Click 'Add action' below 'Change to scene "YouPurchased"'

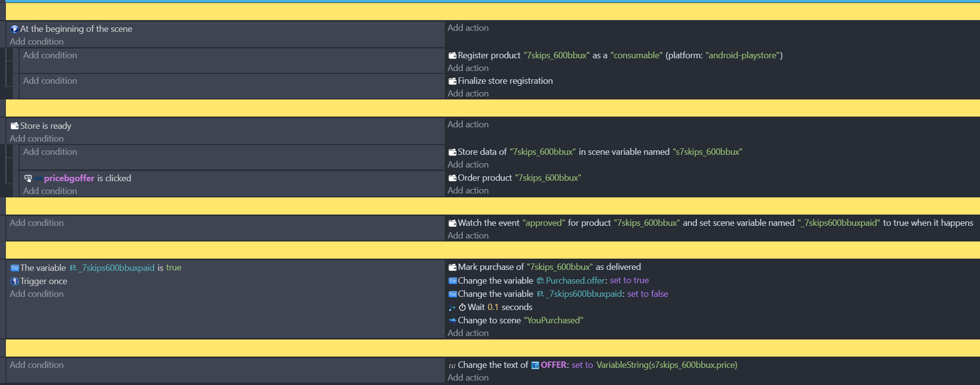pyautogui.click(x=468, y=333)
